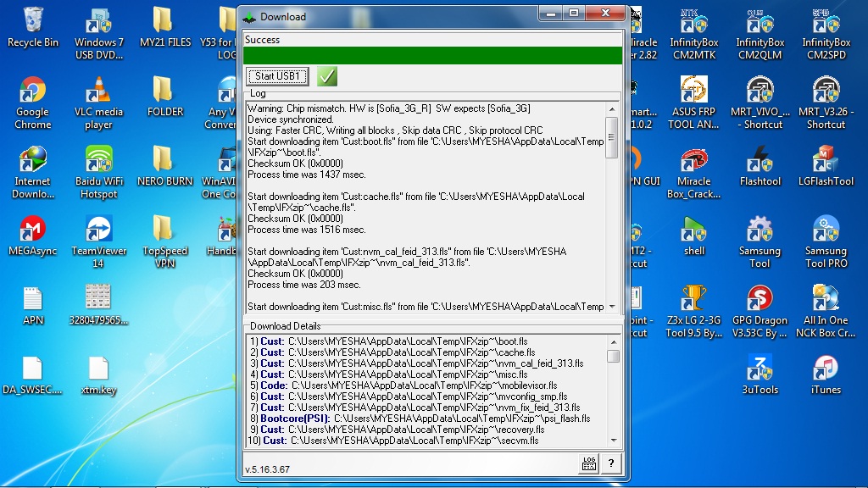Launch TeamViewer 14
The width and height of the screenshot is (868, 488).
point(98,242)
